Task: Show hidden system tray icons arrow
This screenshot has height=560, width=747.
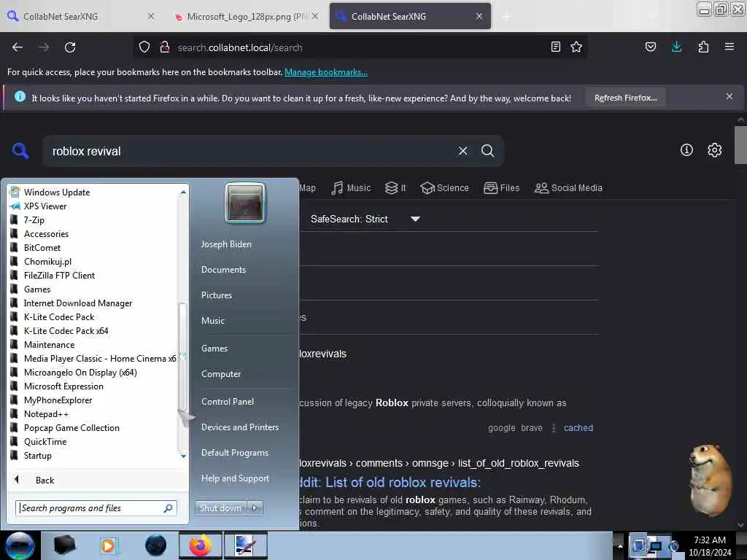Action: coord(620,545)
